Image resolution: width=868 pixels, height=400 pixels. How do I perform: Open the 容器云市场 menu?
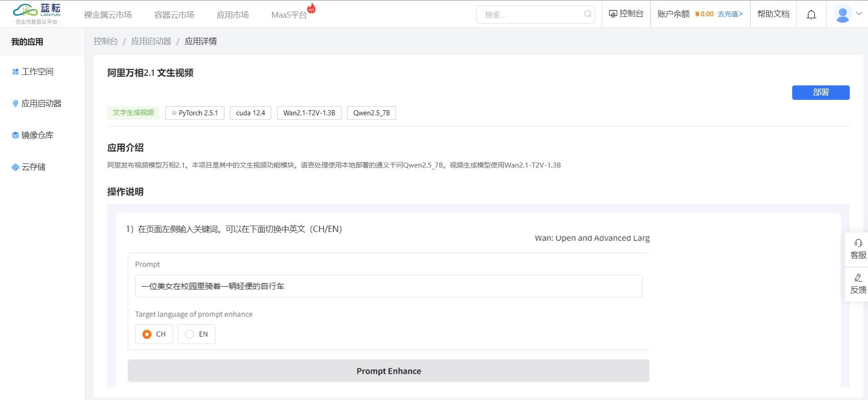pyautogui.click(x=174, y=15)
